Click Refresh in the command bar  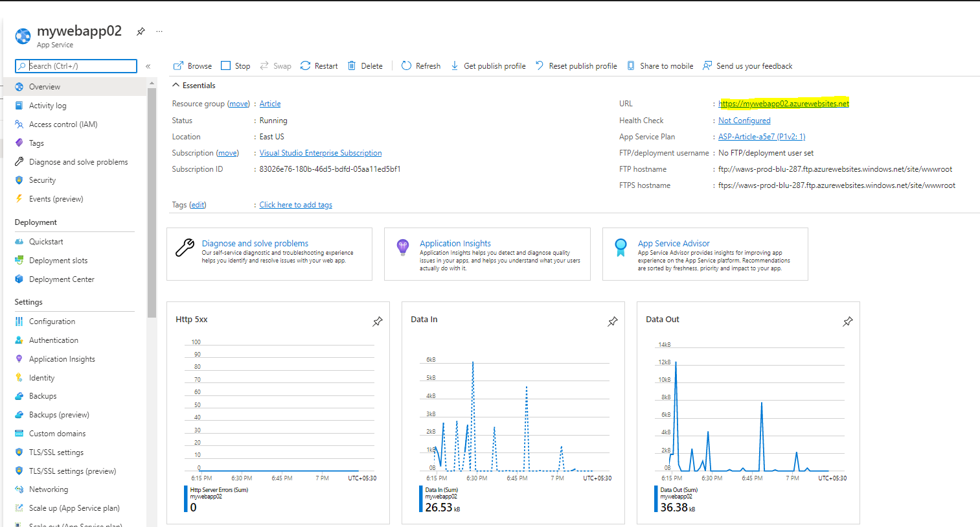(421, 66)
